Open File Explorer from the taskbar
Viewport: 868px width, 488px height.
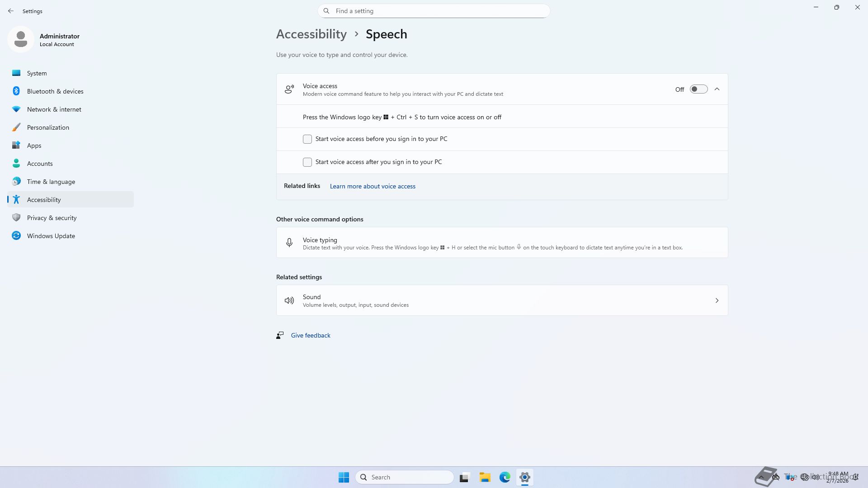485,477
